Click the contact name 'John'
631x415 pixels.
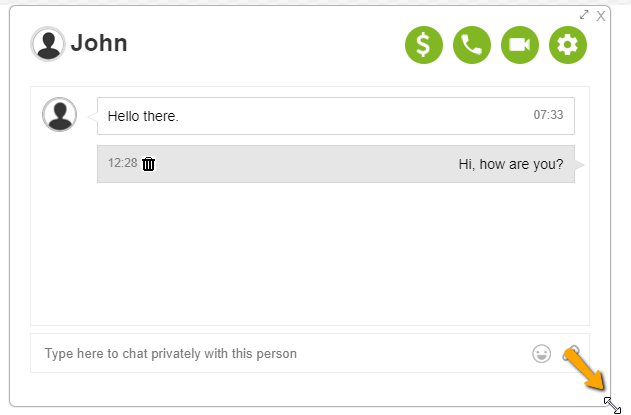(99, 44)
